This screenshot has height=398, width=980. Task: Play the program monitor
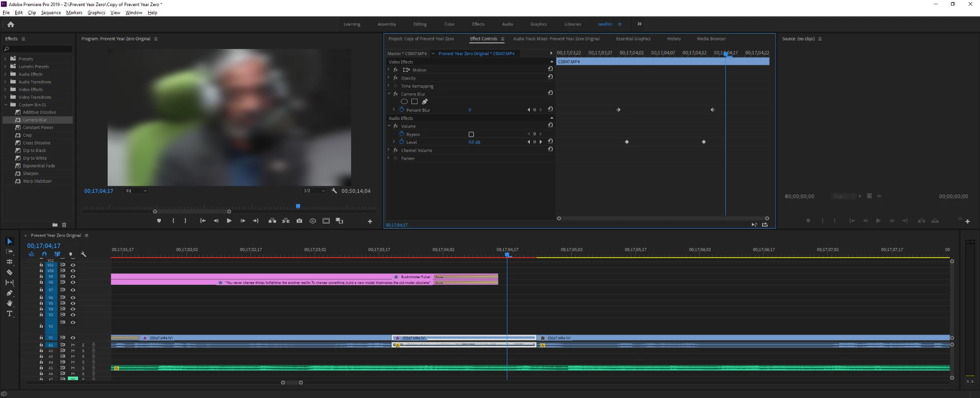pyautogui.click(x=229, y=221)
